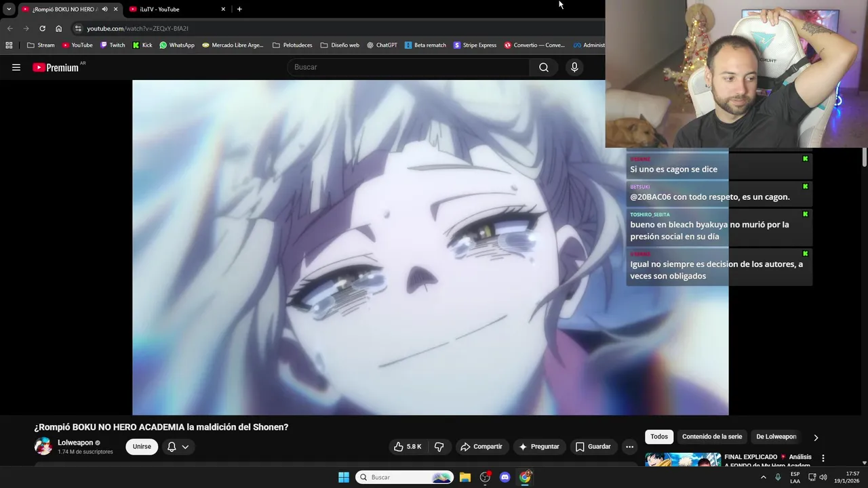This screenshot has width=868, height=488.
Task: Open the ChatGPT bookmark
Action: tap(382, 45)
